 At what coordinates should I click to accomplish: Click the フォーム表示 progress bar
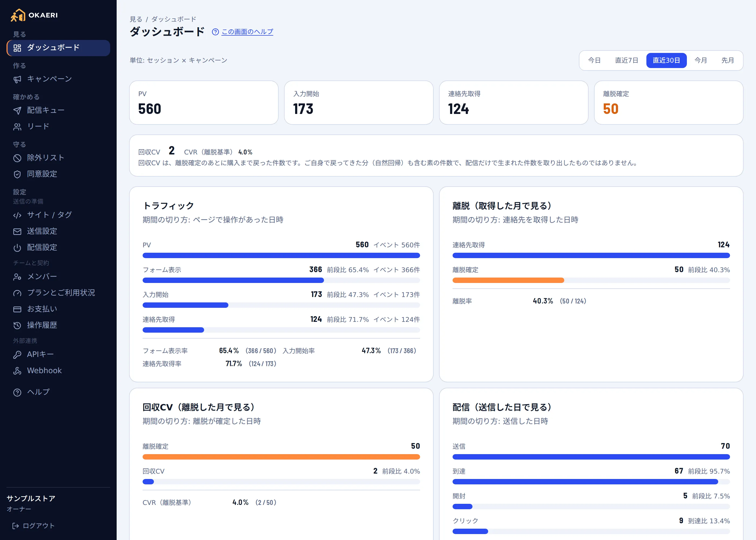pyautogui.click(x=281, y=280)
